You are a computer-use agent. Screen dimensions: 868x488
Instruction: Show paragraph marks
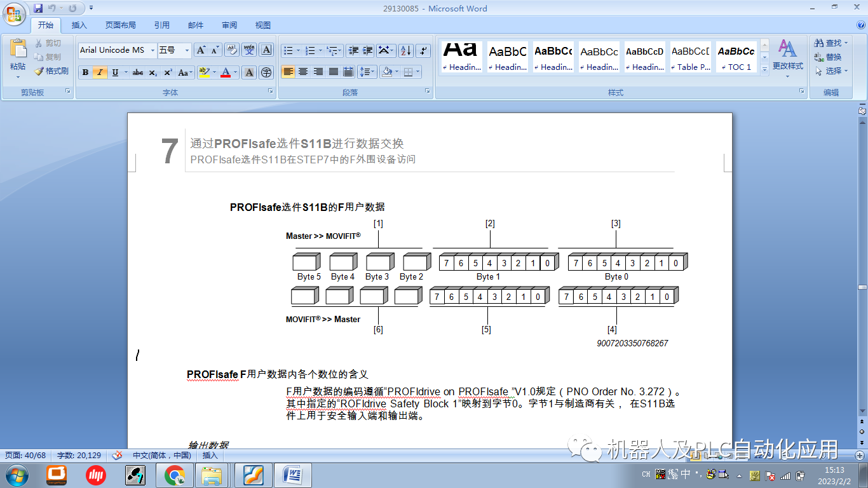[x=423, y=50]
